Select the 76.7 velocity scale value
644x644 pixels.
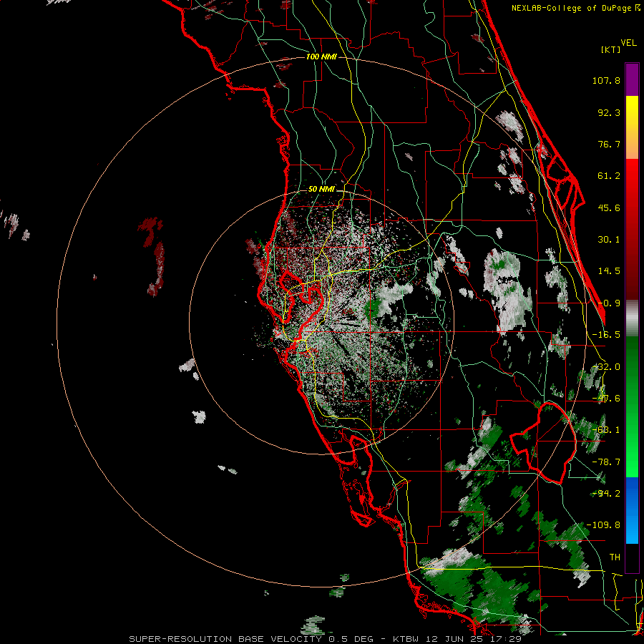point(609,144)
